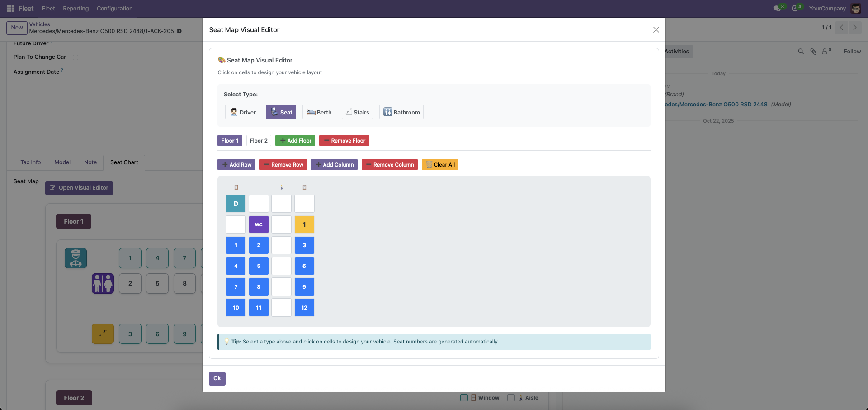Click the Clear All button
Image resolution: width=868 pixels, height=410 pixels.
[440, 165]
